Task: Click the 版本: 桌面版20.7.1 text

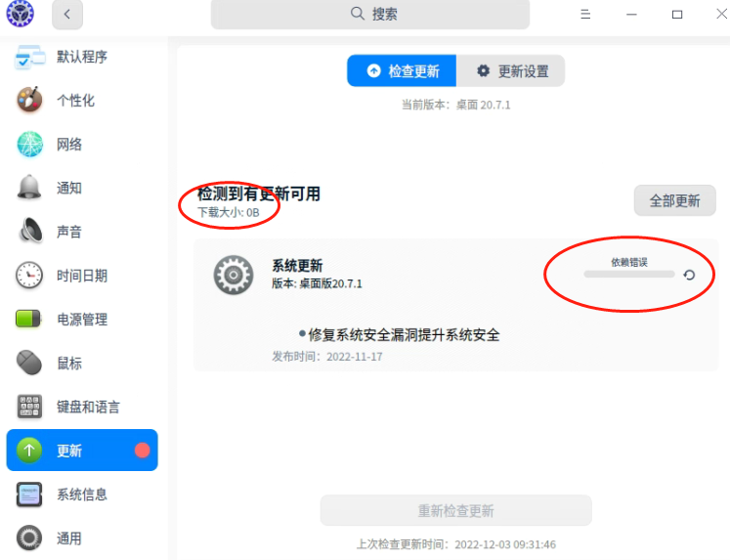Action: coord(317,283)
